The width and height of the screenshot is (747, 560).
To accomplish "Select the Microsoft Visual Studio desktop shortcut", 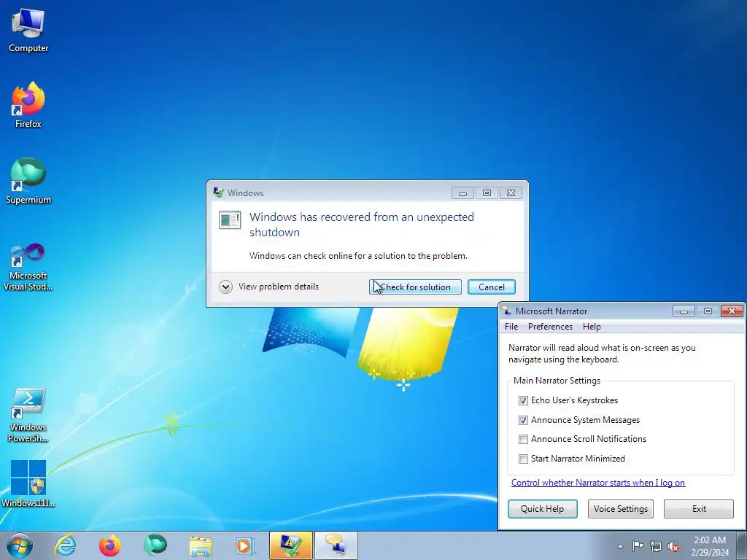I will [x=28, y=267].
